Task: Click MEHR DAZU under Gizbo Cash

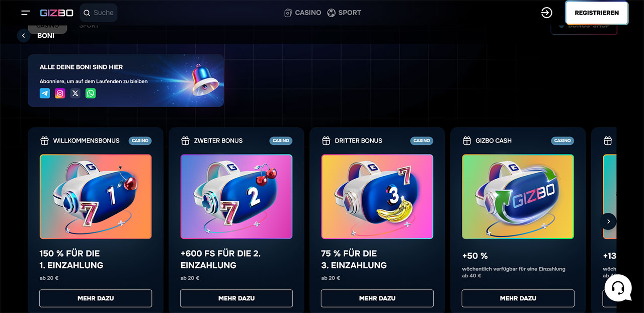Action: (x=518, y=298)
